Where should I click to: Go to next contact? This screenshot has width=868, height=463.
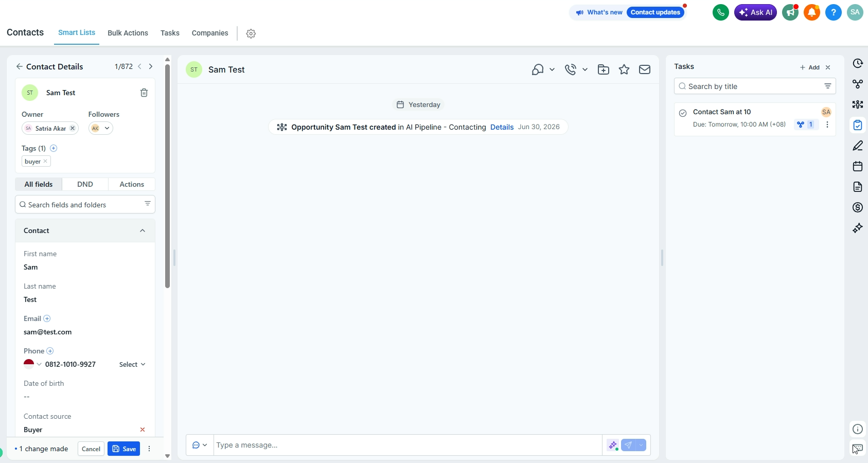point(151,66)
